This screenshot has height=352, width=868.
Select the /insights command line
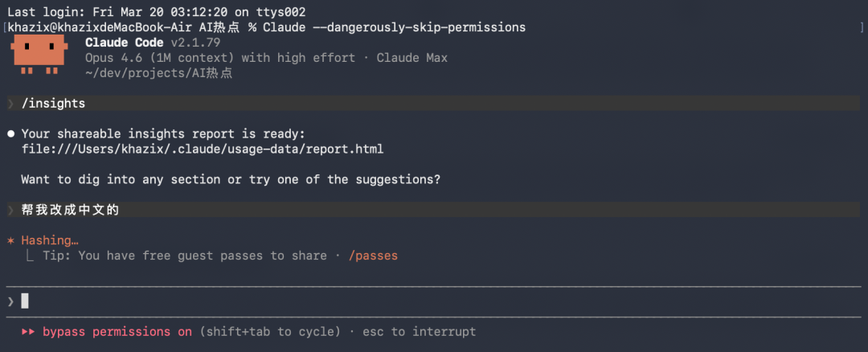(53, 104)
